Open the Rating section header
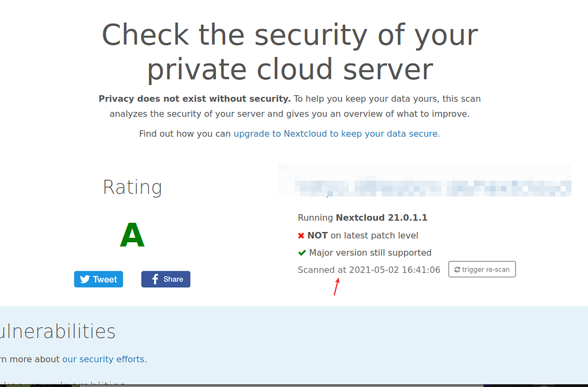The width and height of the screenshot is (588, 387). [132, 187]
